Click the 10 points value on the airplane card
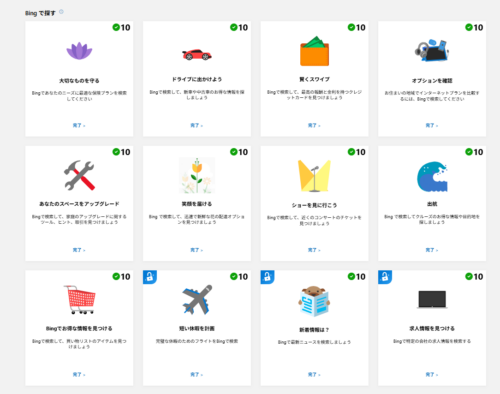 pos(243,276)
